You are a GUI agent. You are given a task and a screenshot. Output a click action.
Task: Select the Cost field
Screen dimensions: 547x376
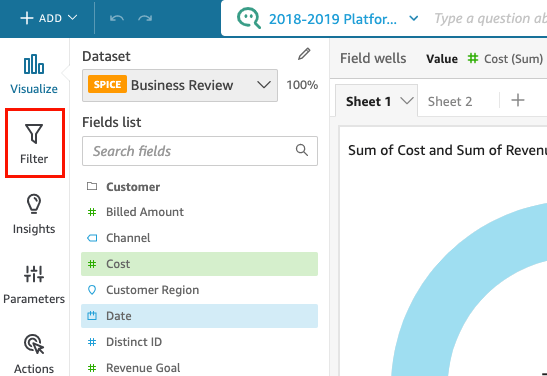(x=200, y=264)
